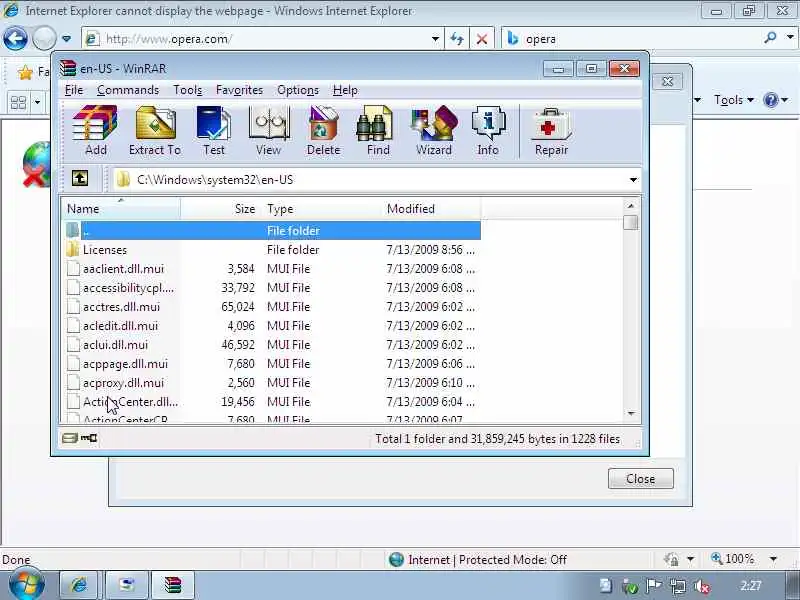Open the Favorites menu in WinRAR
The height and width of the screenshot is (600, 800).
[239, 90]
